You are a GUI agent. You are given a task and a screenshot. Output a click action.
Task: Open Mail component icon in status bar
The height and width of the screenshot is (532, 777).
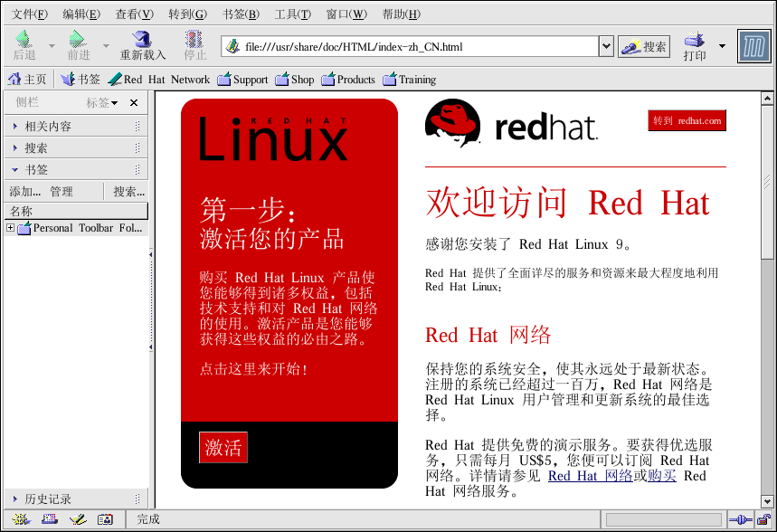(50, 519)
